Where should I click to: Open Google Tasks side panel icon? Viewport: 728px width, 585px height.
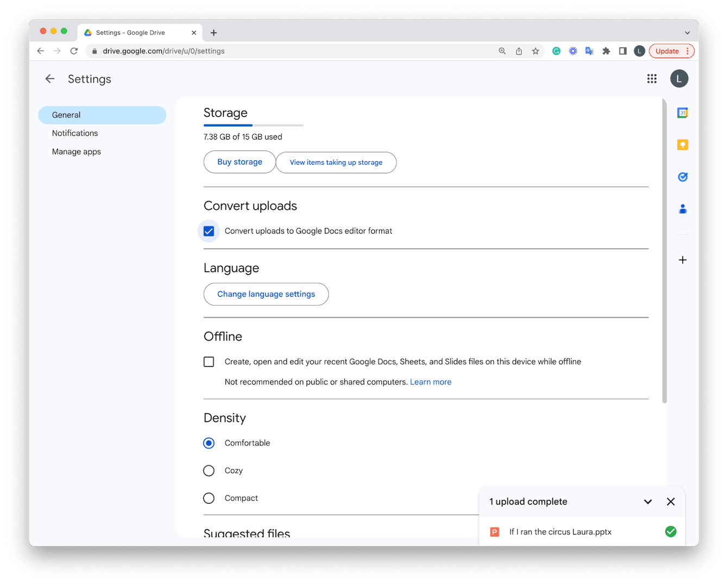tap(682, 177)
